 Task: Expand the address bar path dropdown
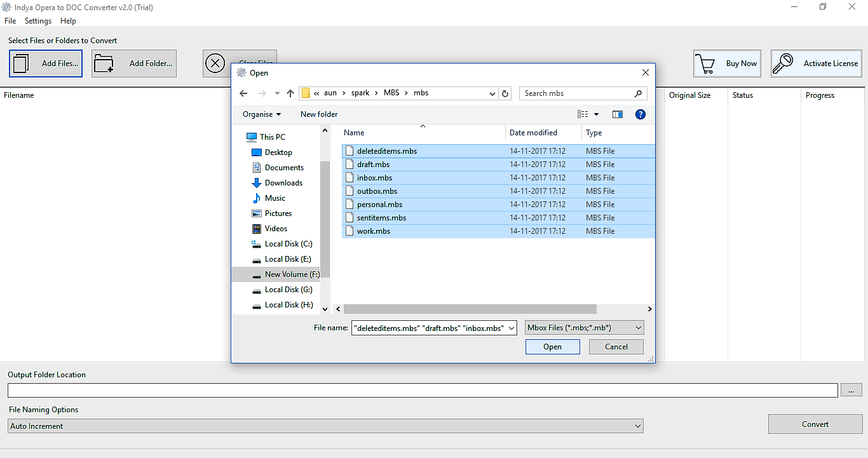pyautogui.click(x=492, y=93)
